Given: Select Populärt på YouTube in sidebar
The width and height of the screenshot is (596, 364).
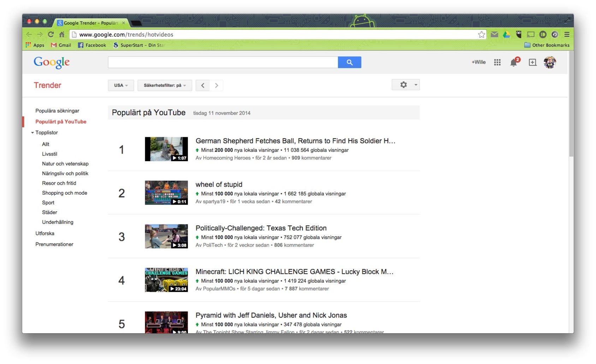Looking at the screenshot, I should [61, 122].
